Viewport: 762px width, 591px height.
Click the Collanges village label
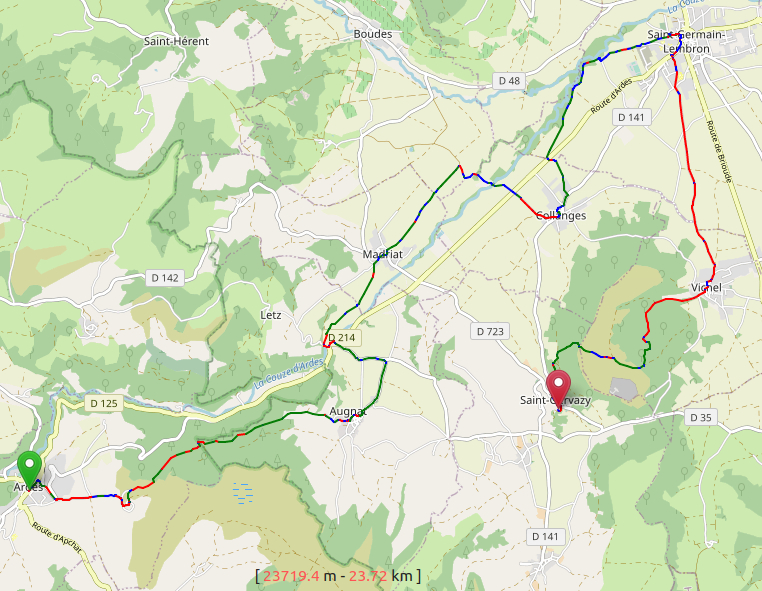tap(561, 216)
